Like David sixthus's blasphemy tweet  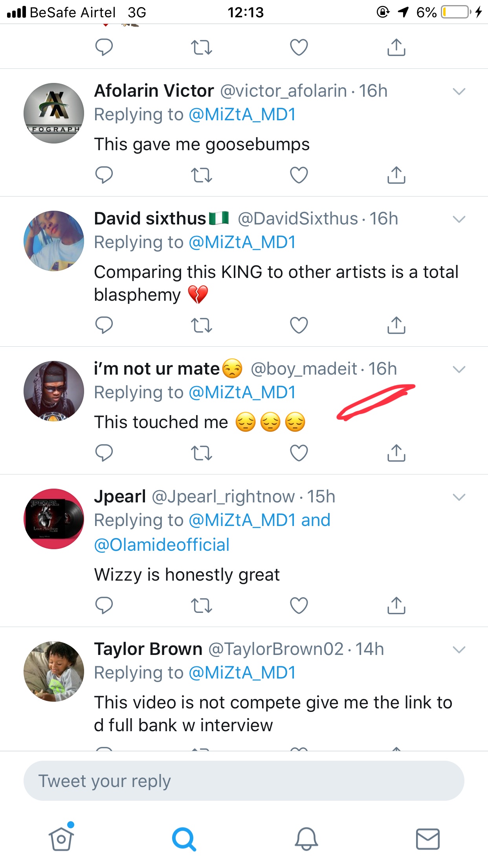click(299, 325)
